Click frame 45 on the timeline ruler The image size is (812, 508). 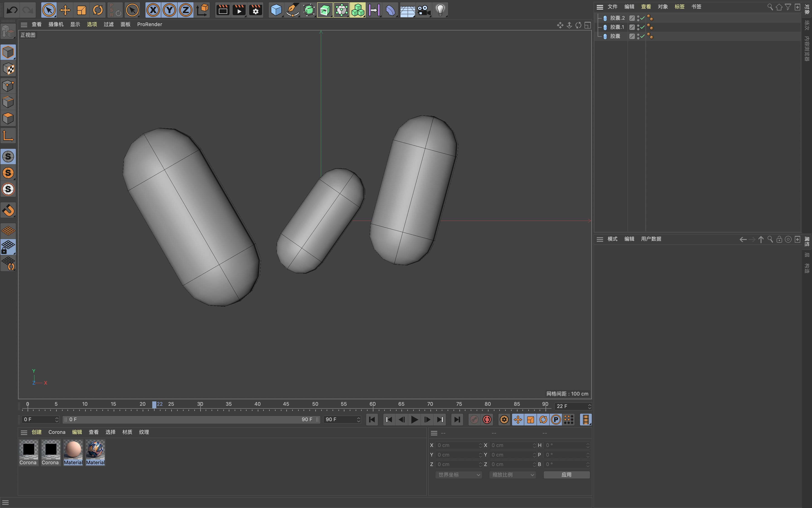pyautogui.click(x=286, y=404)
